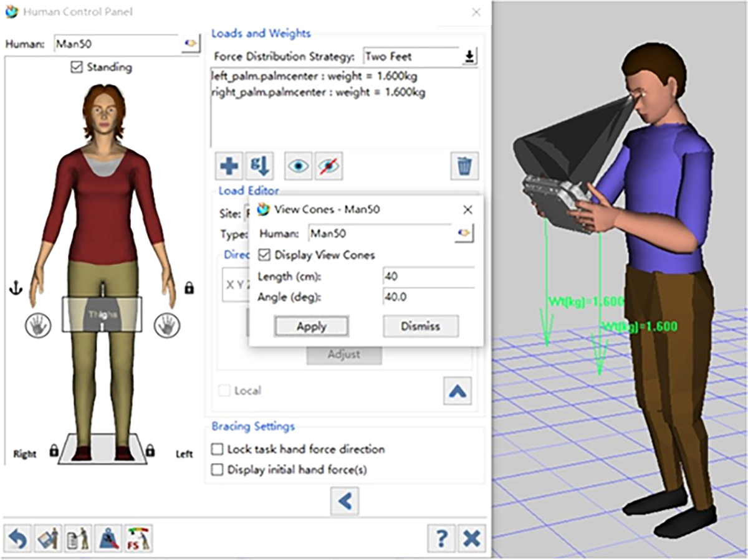Screen dimensions: 748x560
Task: Click the add load plus icon
Action: tap(229, 166)
